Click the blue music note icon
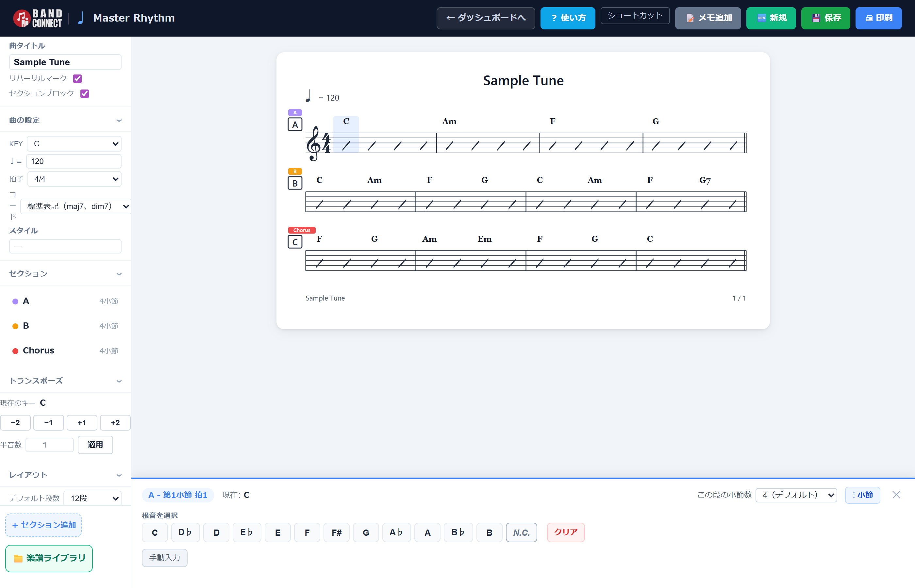 point(81,18)
